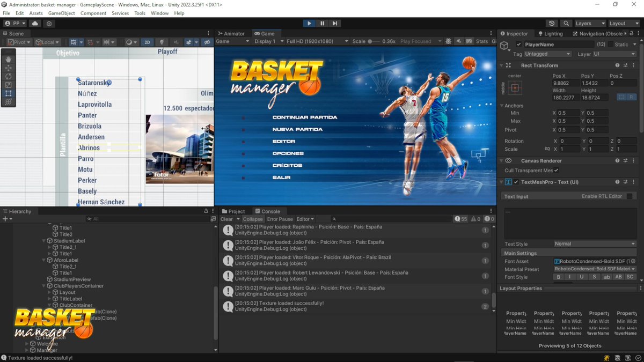The height and width of the screenshot is (362, 644).
Task: Mute audio in Game view
Action: coord(459,41)
